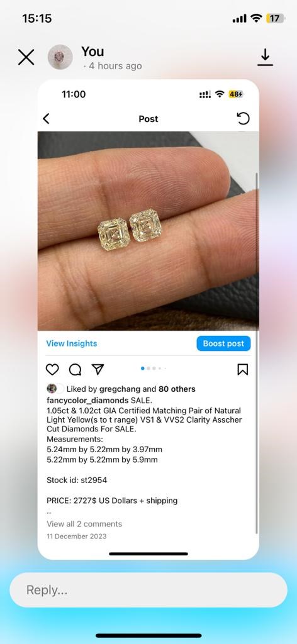Tap the diamond pair photo
This screenshot has height=644, width=297.
pyautogui.click(x=148, y=231)
